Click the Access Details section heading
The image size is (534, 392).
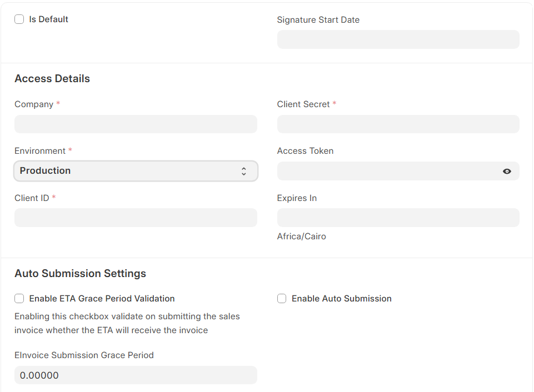52,79
